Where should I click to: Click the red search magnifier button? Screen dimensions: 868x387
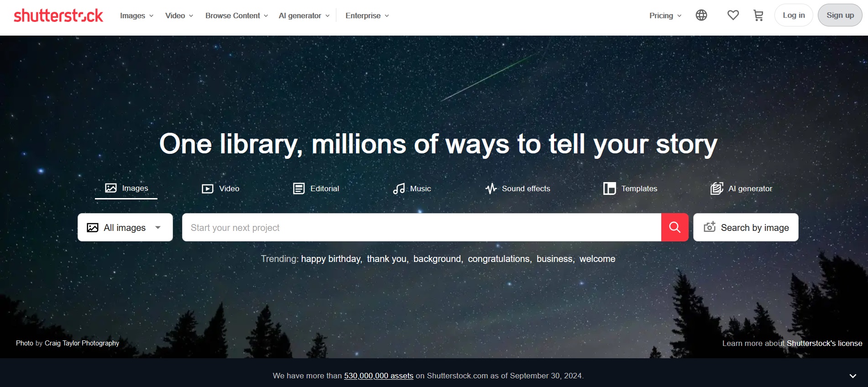point(675,227)
